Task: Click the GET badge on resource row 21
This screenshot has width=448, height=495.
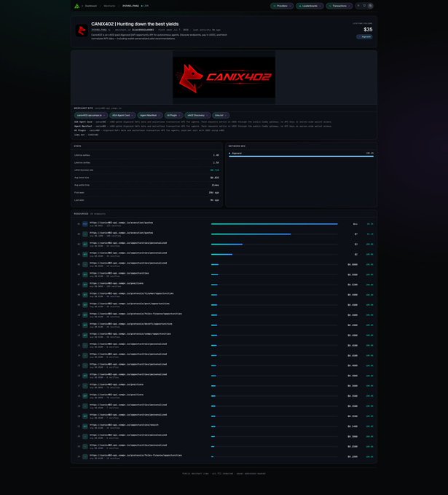Action: coord(85,426)
